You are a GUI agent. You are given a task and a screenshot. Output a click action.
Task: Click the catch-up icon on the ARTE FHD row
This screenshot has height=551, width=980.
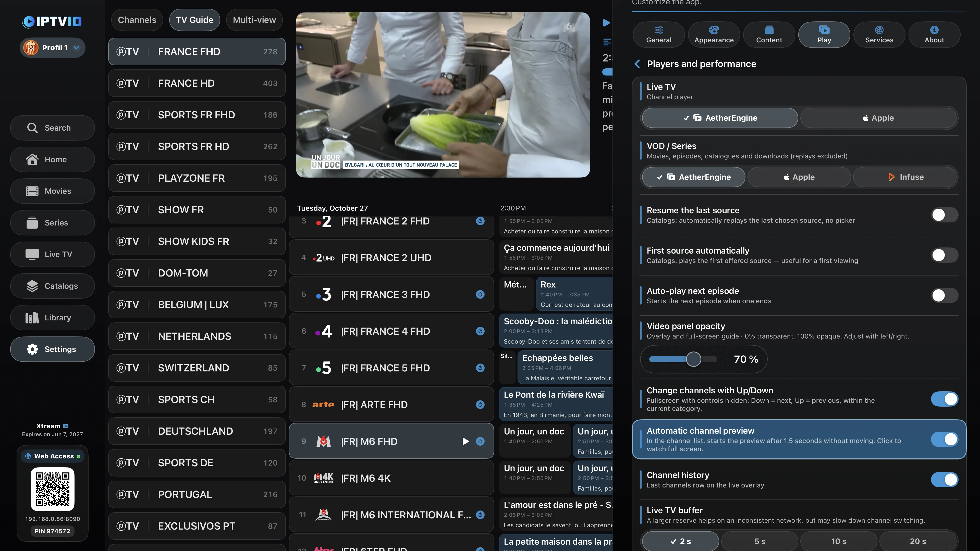point(480,405)
